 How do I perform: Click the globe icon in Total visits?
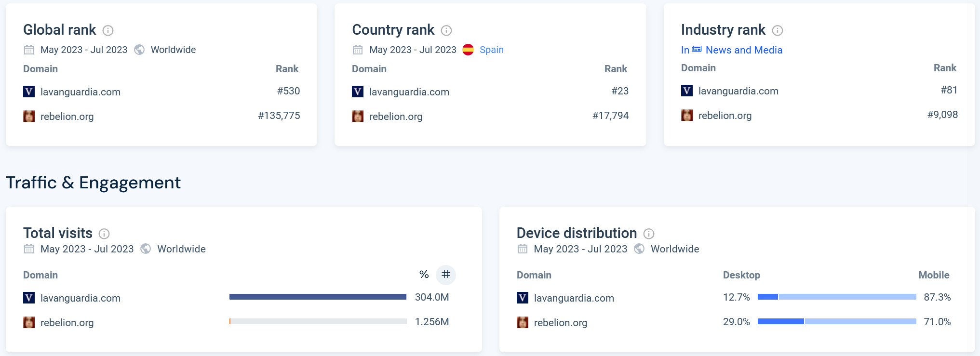point(146,249)
